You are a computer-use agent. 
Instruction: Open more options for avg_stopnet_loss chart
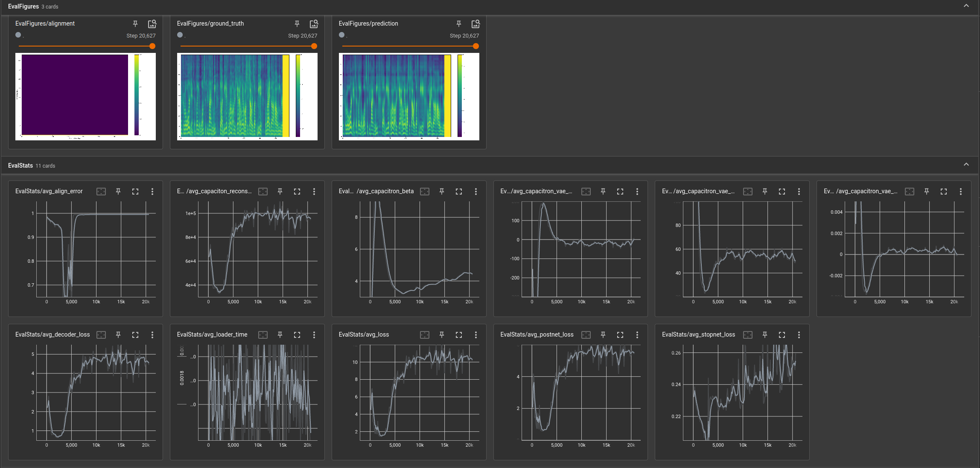click(799, 335)
